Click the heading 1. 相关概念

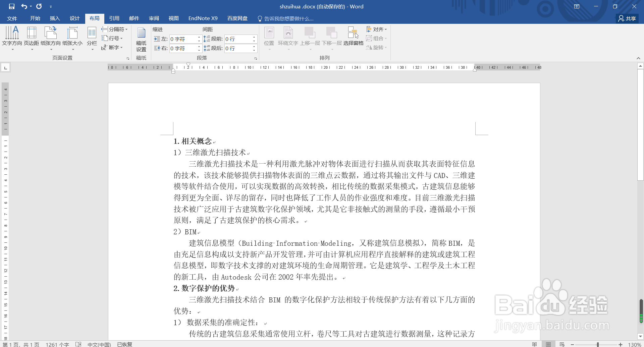click(193, 141)
